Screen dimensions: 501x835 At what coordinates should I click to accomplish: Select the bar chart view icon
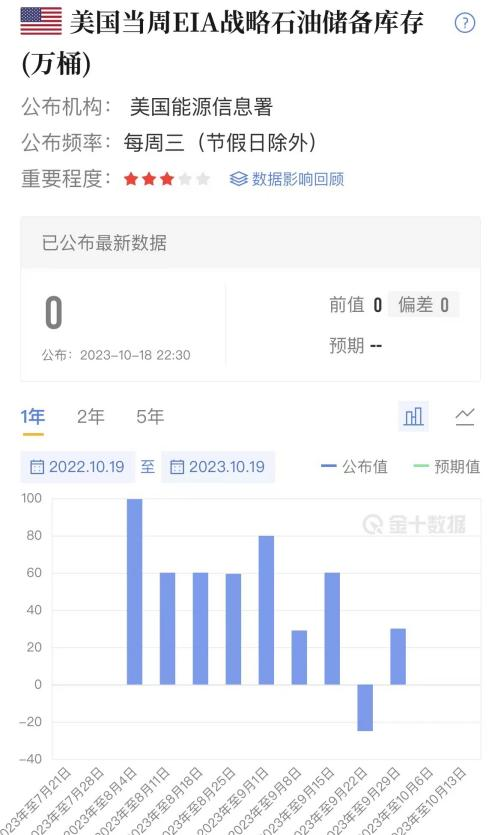(x=414, y=416)
